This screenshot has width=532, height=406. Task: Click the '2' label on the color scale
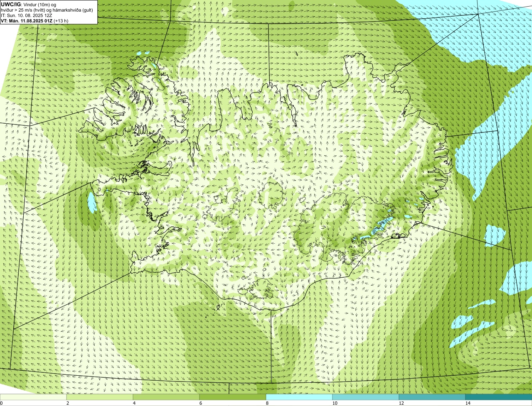(x=67, y=403)
